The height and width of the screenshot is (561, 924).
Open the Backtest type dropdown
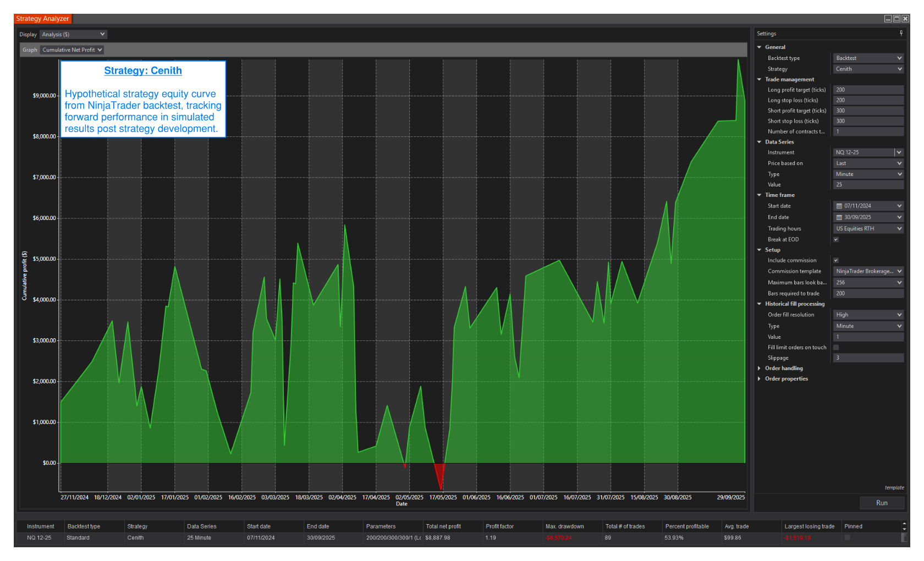[868, 58]
